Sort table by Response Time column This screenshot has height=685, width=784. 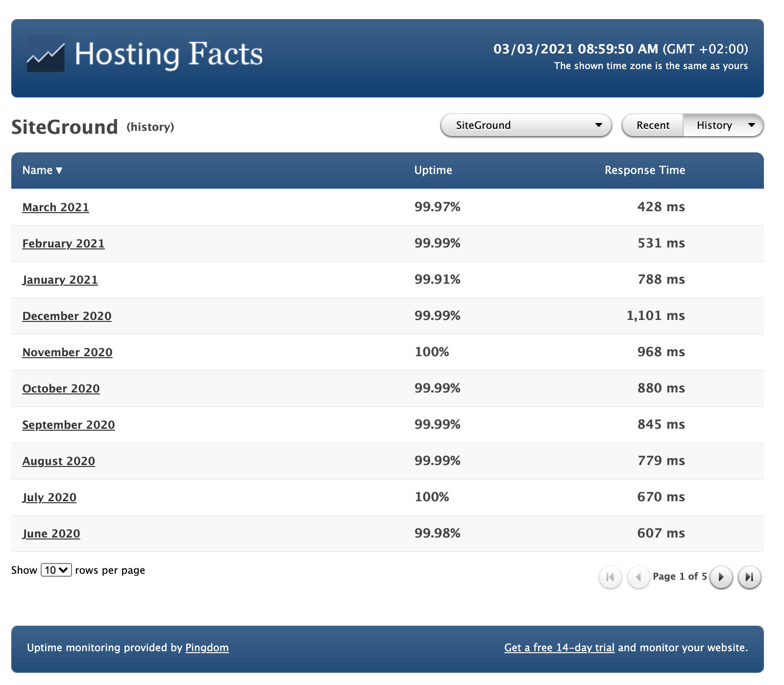coord(645,170)
